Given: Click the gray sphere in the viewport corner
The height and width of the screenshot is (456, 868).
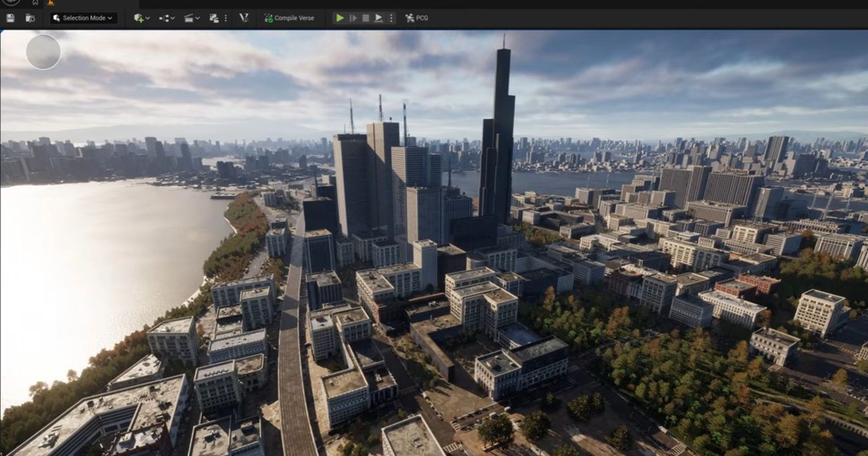Looking at the screenshot, I should 43,52.
